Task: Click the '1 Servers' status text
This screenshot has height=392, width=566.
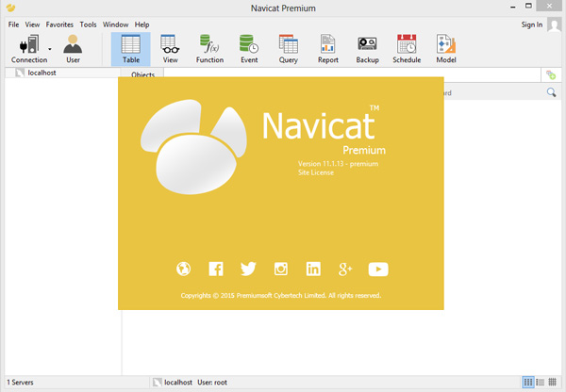Action: pos(20,383)
